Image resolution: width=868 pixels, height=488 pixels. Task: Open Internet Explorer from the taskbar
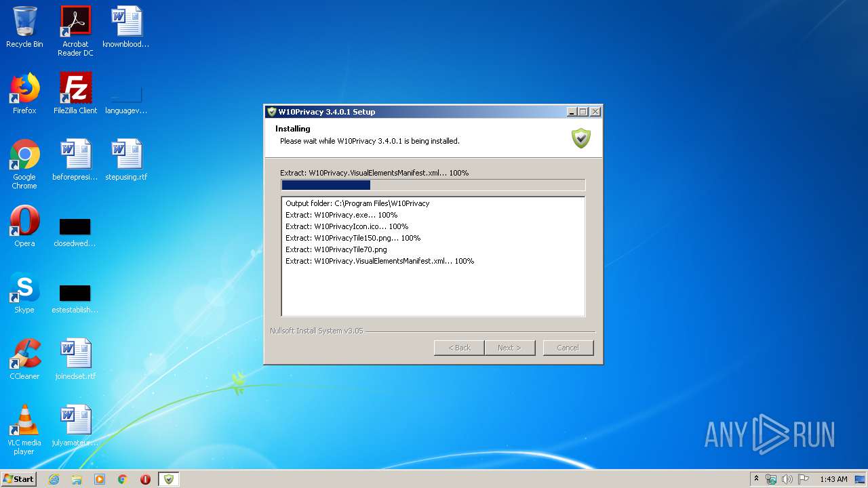pyautogui.click(x=54, y=479)
